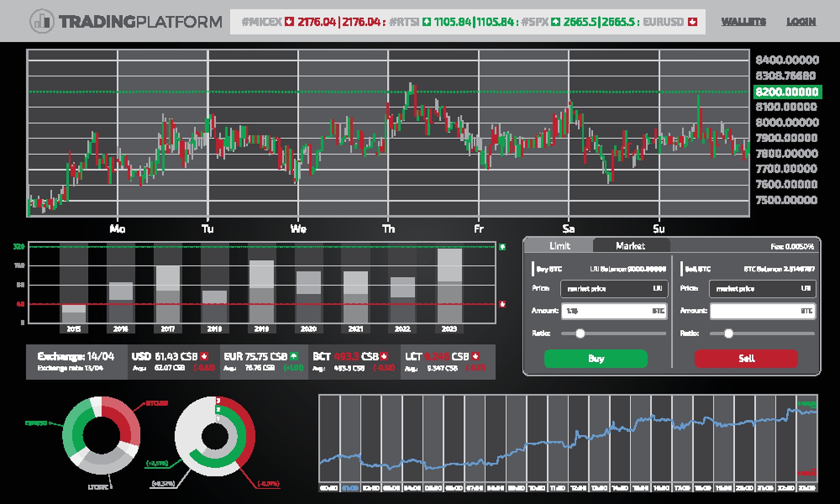This screenshot has width=840, height=504.
Task: Click the red arrow next to BCT rate
Action: pos(384,356)
